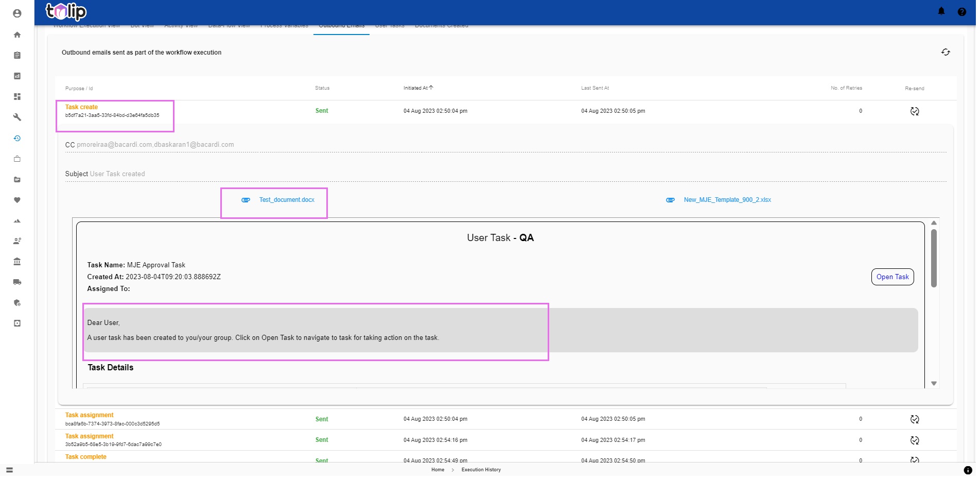980x479 pixels.
Task: Select the execution history clock icon in sidebar
Action: [x=17, y=138]
